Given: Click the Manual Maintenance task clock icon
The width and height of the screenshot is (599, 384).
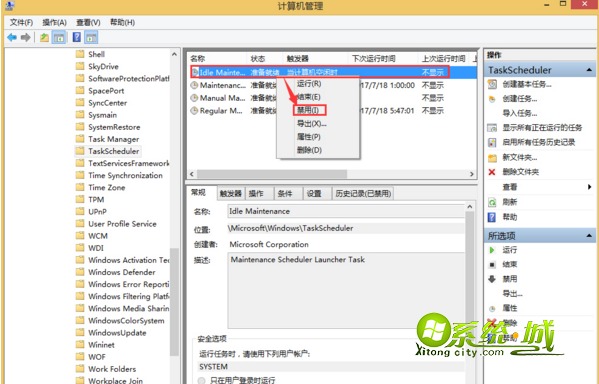Looking at the screenshot, I should (x=194, y=98).
